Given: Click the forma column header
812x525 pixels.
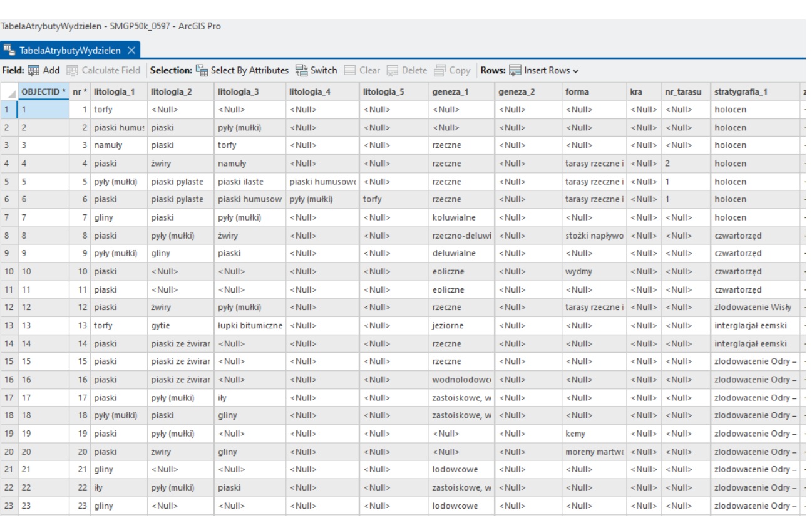Looking at the screenshot, I should pyautogui.click(x=595, y=91).
